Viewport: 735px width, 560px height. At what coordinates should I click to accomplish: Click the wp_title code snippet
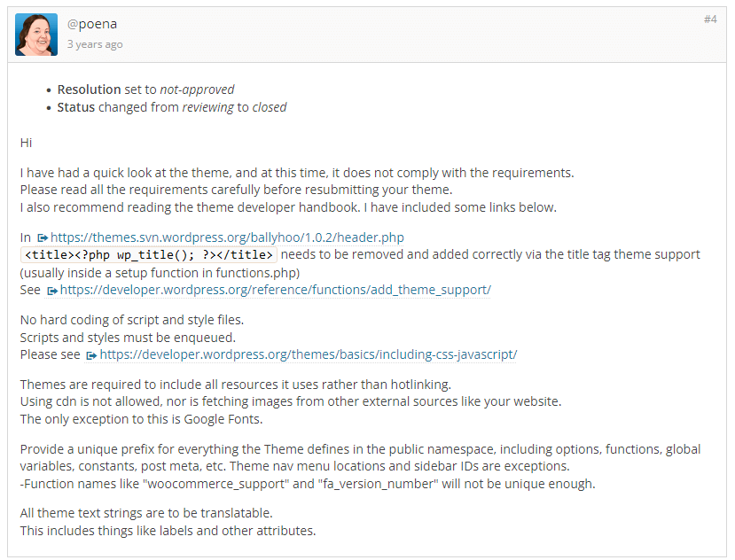[x=149, y=255]
